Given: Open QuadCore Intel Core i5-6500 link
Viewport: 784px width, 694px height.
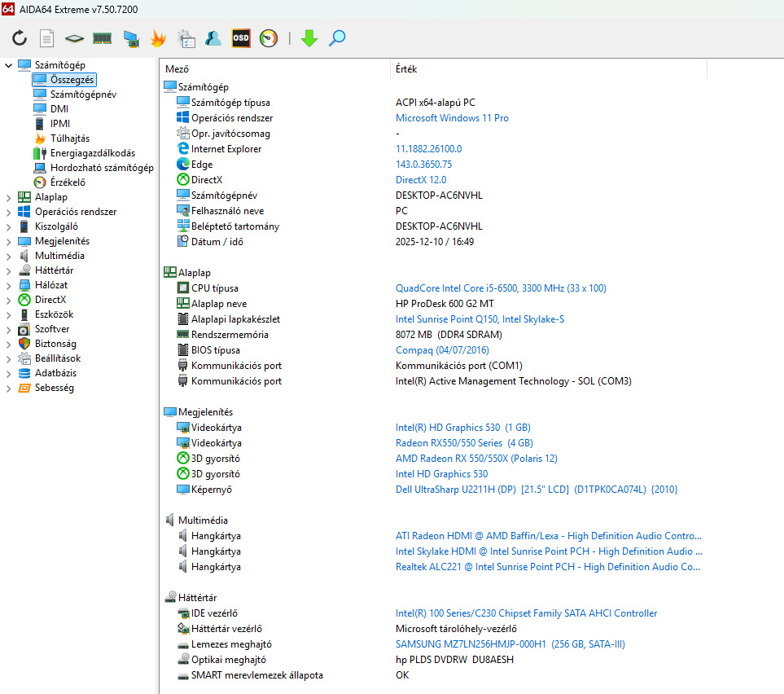Looking at the screenshot, I should pyautogui.click(x=501, y=288).
